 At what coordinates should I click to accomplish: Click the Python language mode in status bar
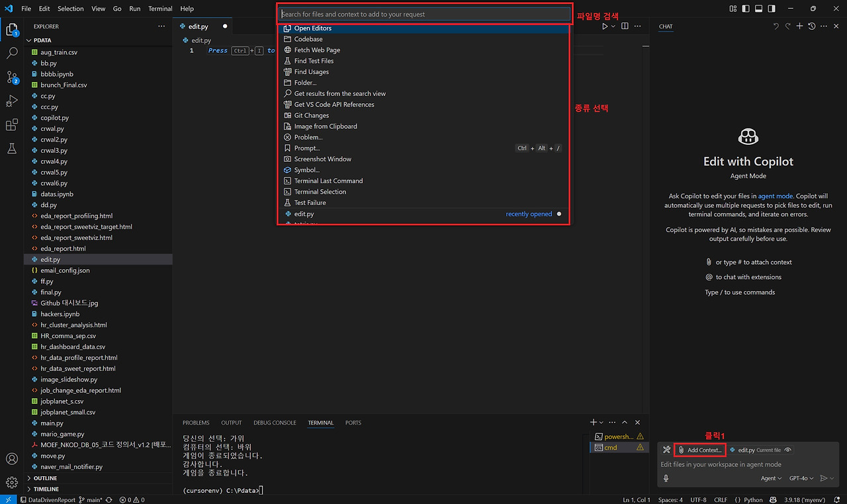(x=753, y=499)
